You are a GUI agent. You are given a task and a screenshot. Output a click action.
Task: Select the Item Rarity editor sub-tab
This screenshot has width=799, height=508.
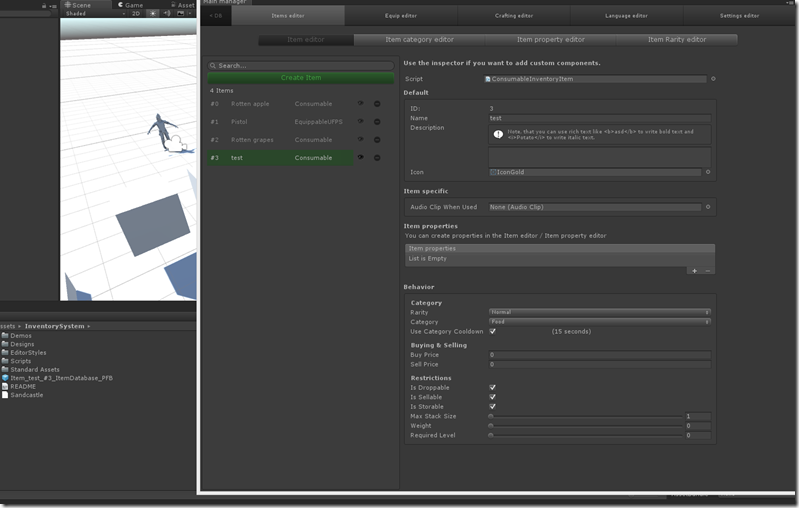pos(677,39)
